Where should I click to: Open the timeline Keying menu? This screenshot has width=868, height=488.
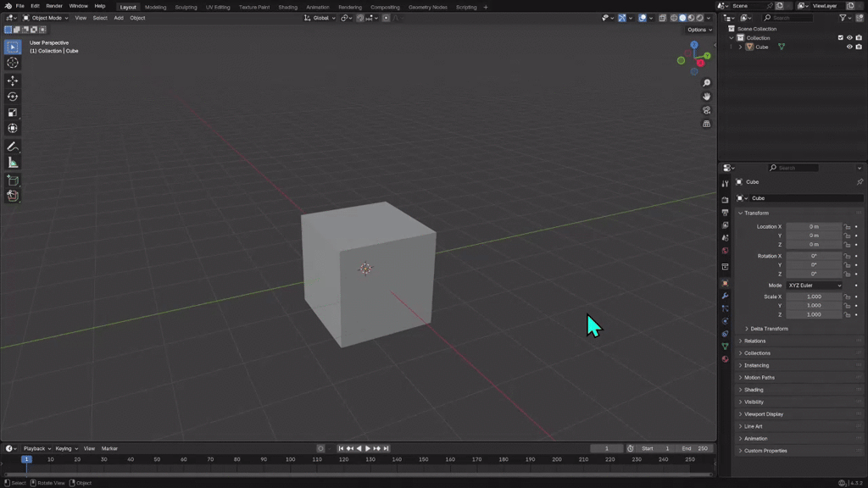(66, 449)
